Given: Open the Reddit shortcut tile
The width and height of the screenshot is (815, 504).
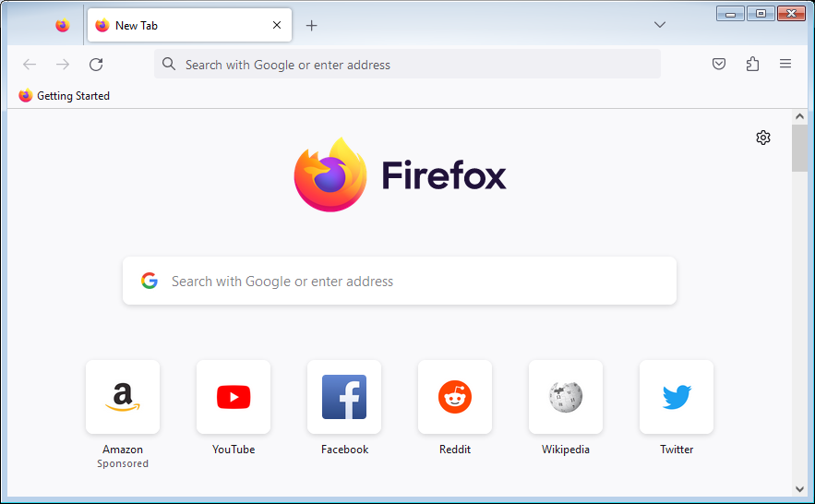Looking at the screenshot, I should coord(455,397).
